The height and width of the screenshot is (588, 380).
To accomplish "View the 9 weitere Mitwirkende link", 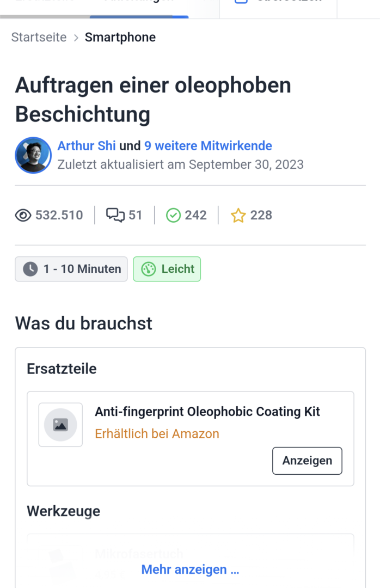I will [x=208, y=146].
